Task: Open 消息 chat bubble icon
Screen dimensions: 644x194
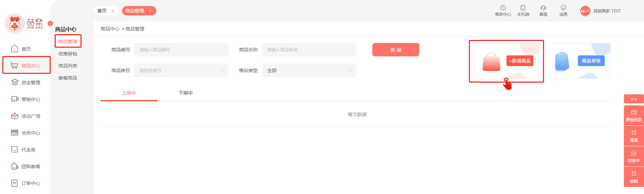Action: (x=563, y=8)
